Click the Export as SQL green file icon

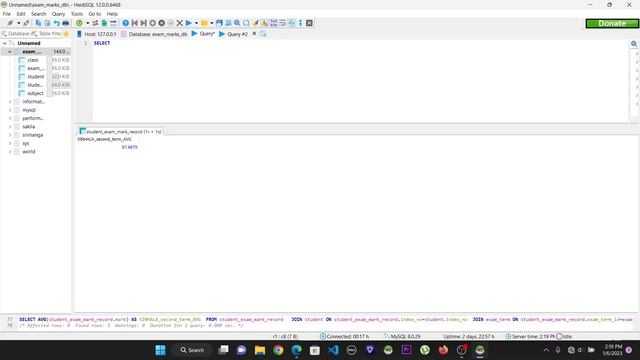click(104, 23)
